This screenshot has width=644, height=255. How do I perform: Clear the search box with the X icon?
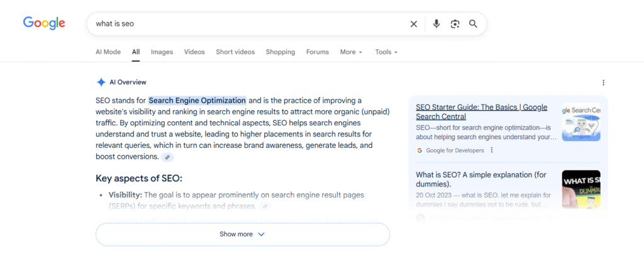414,24
